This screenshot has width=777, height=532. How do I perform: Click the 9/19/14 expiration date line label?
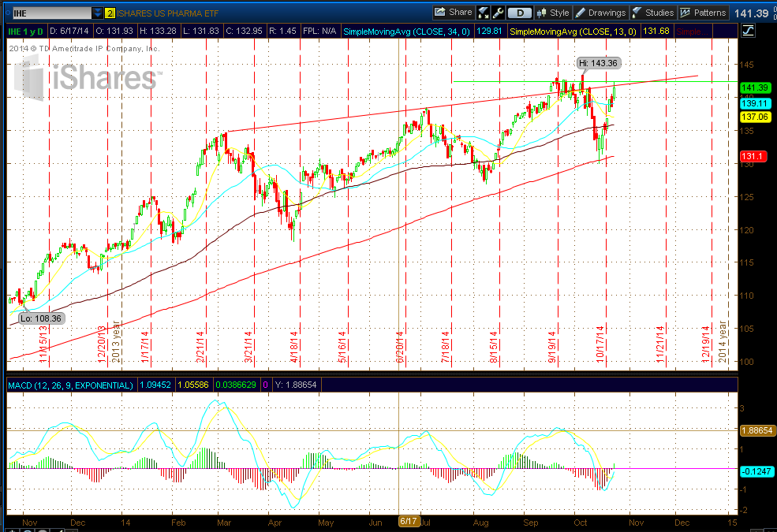pos(552,348)
